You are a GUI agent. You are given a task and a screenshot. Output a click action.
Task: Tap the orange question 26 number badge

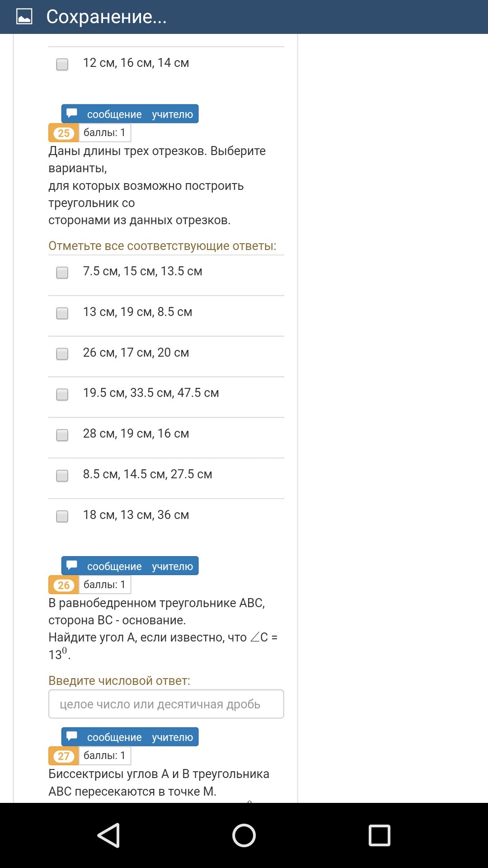[x=64, y=585]
